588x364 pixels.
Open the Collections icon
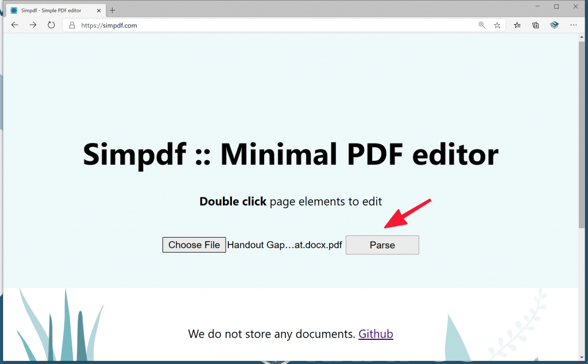[x=536, y=25]
